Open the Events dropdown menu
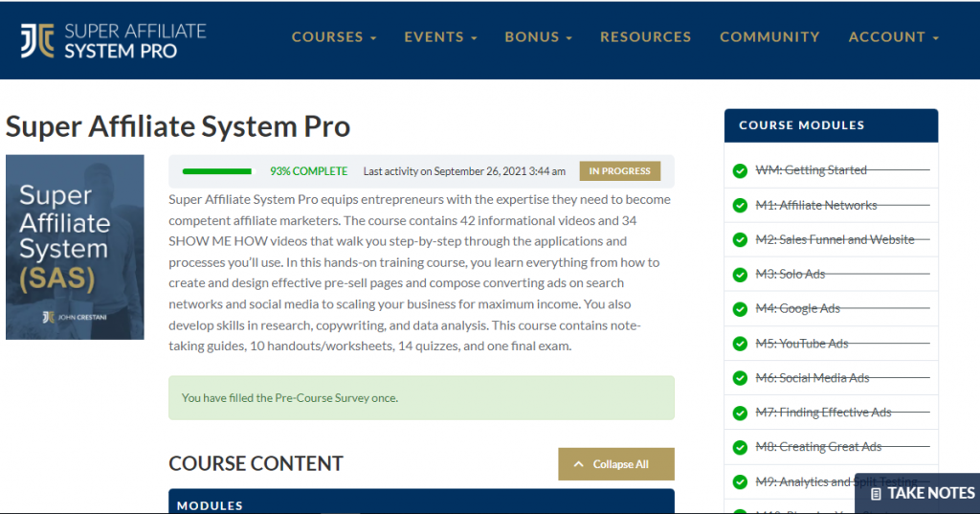This screenshot has width=980, height=514. tap(440, 37)
